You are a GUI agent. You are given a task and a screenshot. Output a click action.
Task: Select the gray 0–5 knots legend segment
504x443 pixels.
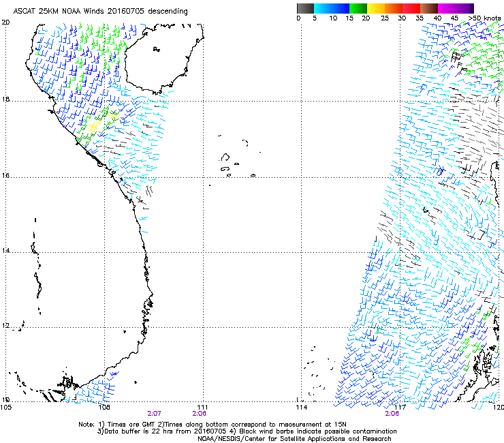pyautogui.click(x=305, y=8)
